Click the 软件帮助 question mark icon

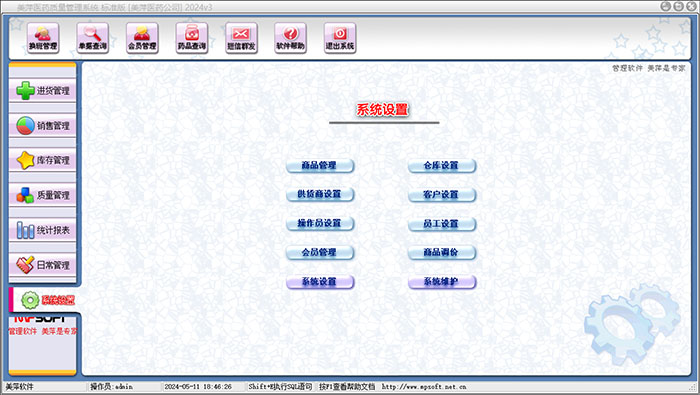point(290,38)
